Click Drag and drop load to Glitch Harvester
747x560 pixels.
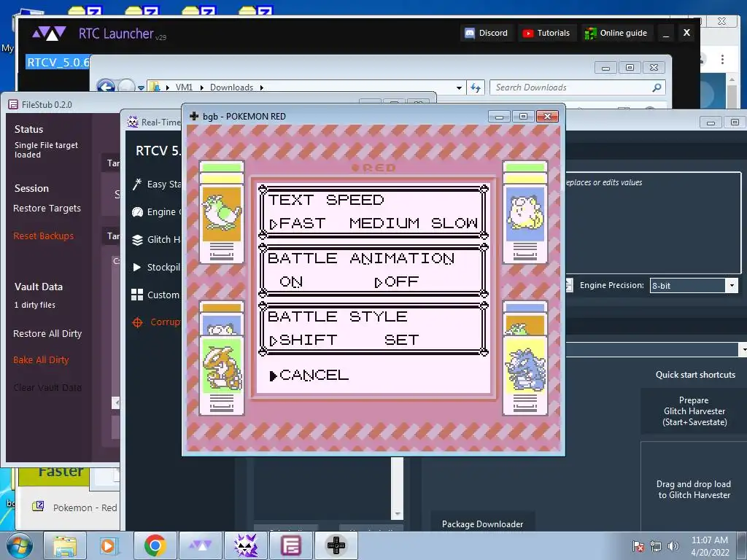pyautogui.click(x=694, y=489)
